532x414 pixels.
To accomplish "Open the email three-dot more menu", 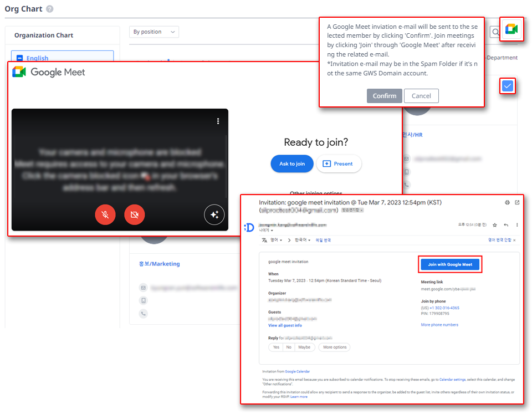I will pyautogui.click(x=517, y=224).
